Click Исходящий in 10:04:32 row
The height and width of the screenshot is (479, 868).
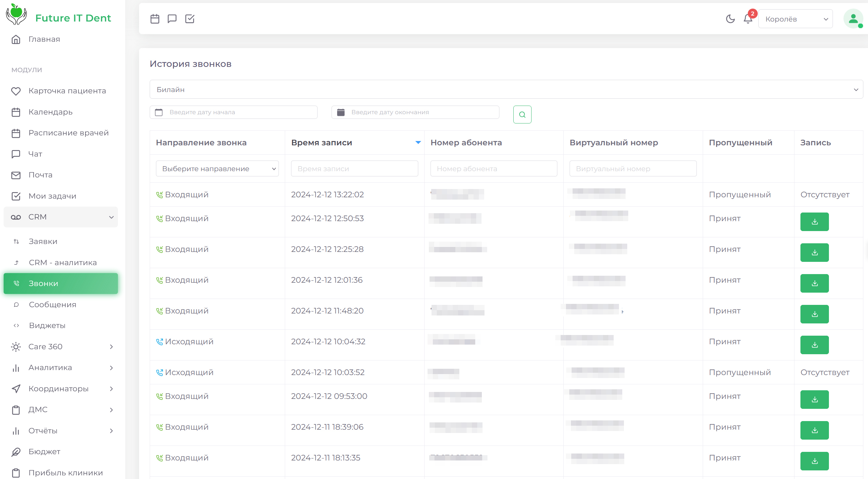[x=189, y=342]
